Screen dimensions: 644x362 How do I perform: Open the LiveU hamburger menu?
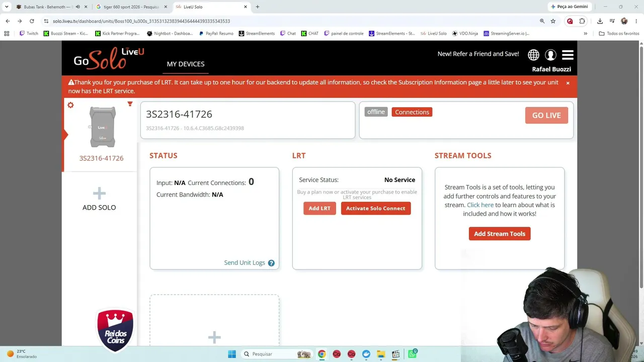point(568,55)
